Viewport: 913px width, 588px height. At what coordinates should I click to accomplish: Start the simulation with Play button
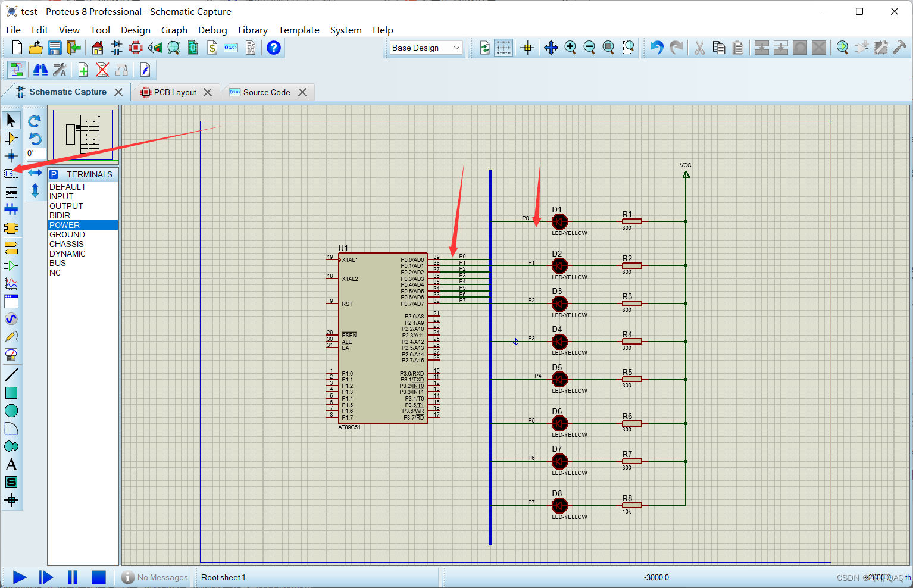[x=20, y=577]
